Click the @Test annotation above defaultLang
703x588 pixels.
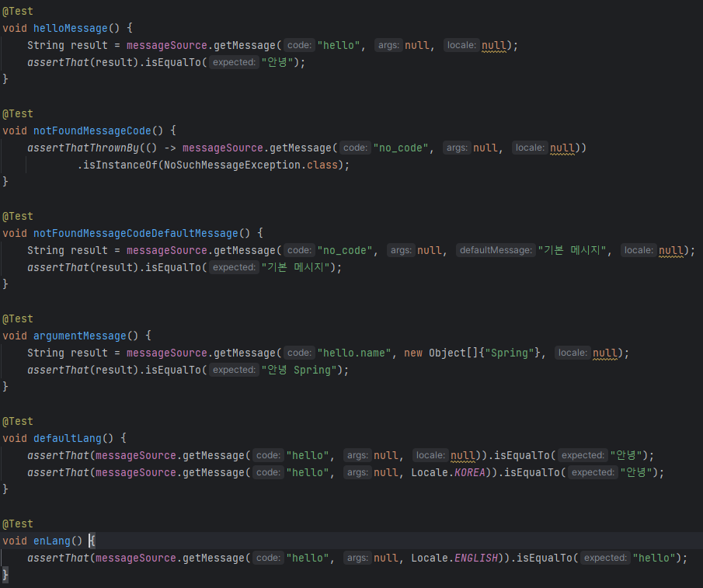tap(18, 422)
